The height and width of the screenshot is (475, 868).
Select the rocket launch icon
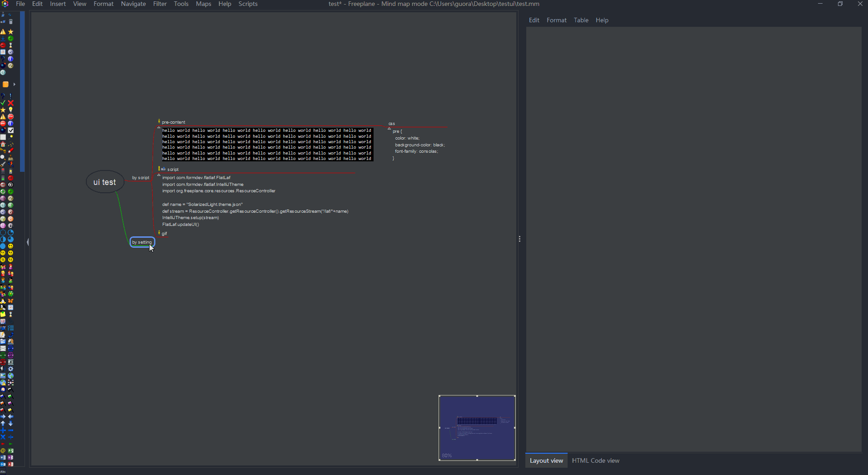[x=4, y=164]
